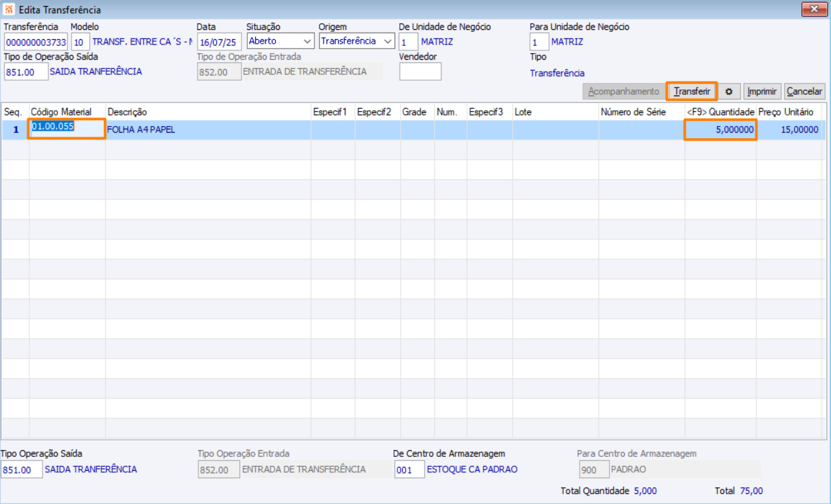Click the Data field 16/07/25
Viewport: 831px width, 504px height.
(219, 42)
